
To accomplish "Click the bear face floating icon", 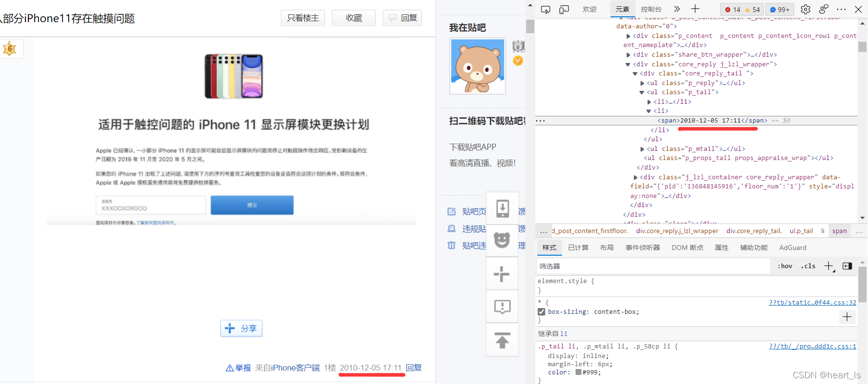I will tap(502, 240).
